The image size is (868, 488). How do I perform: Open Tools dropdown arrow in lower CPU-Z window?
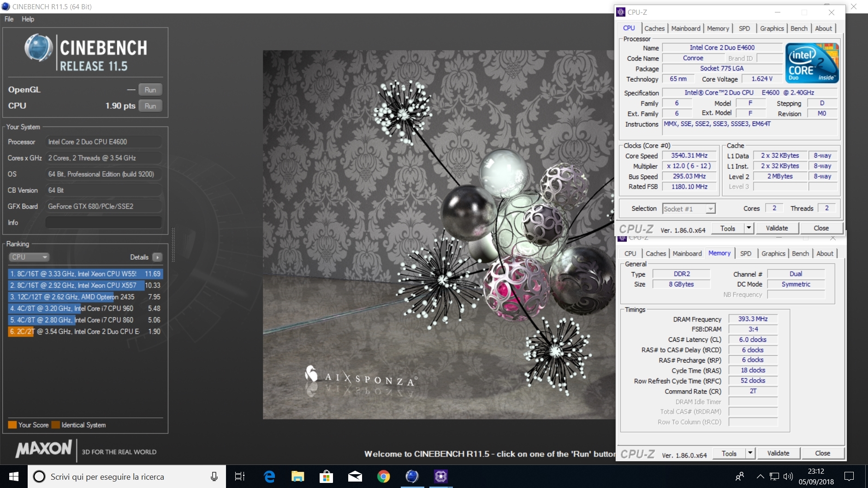pos(750,453)
